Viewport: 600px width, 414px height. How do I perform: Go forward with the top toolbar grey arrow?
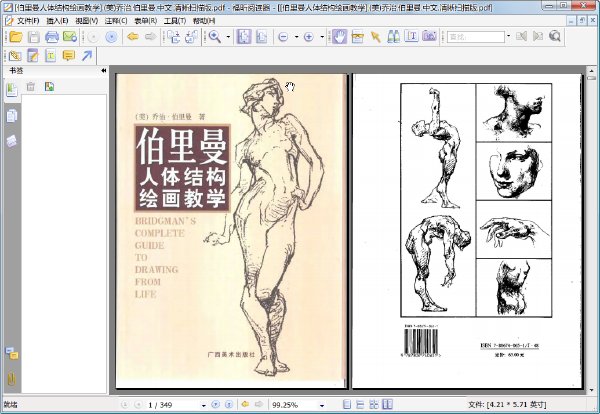tap(151, 37)
